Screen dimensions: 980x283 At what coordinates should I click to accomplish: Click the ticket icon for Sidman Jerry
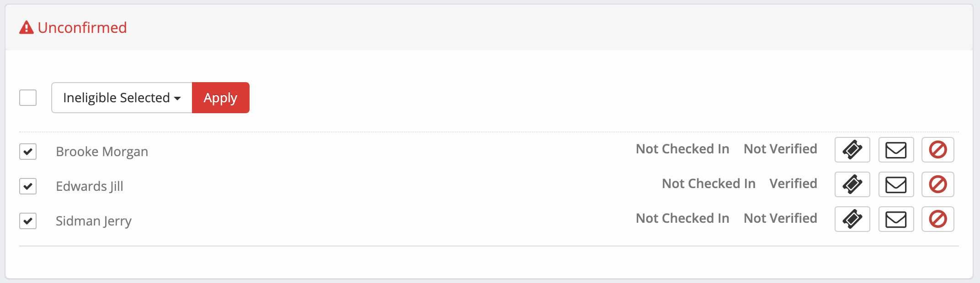click(852, 219)
